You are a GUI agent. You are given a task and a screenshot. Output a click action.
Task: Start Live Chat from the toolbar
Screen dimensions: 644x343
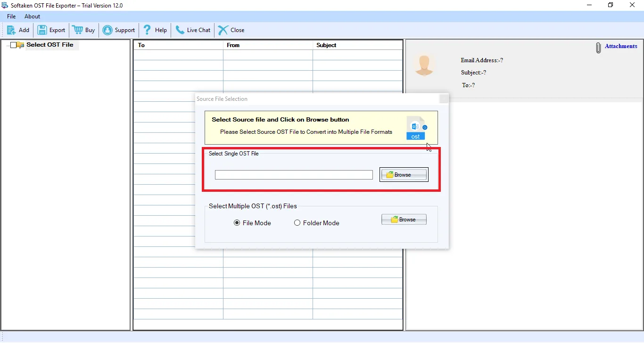click(x=193, y=30)
